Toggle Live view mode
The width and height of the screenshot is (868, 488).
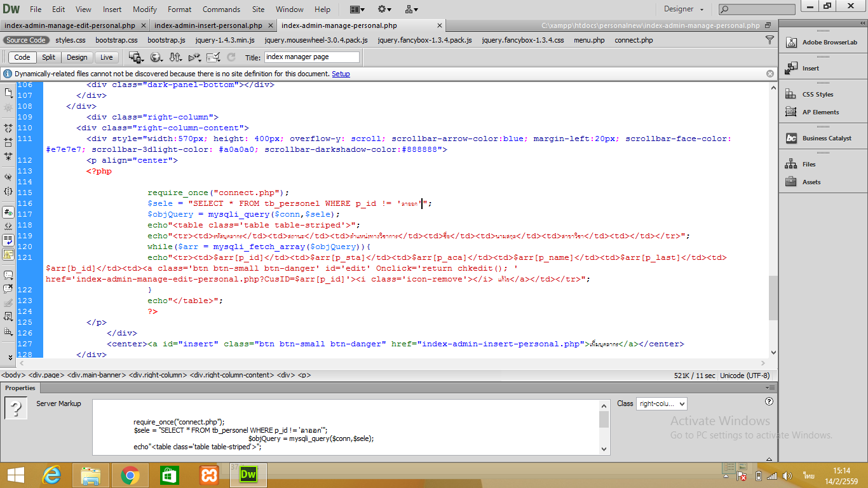[106, 57]
